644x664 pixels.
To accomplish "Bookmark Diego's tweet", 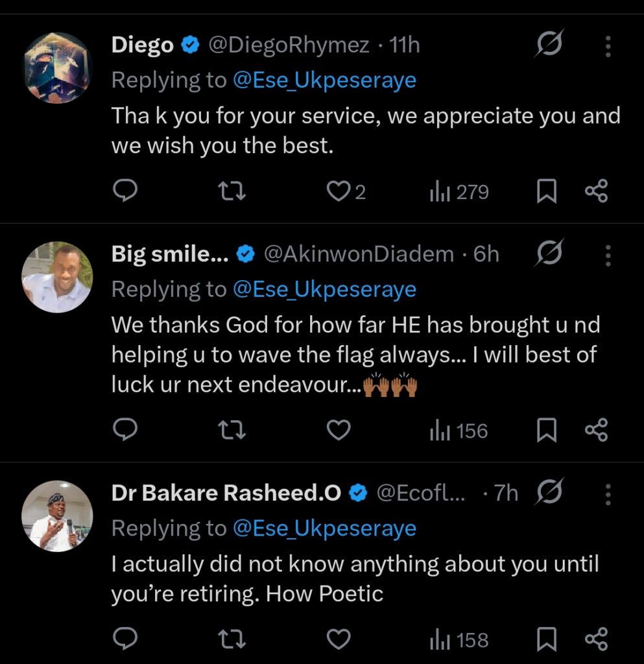I will (x=547, y=191).
